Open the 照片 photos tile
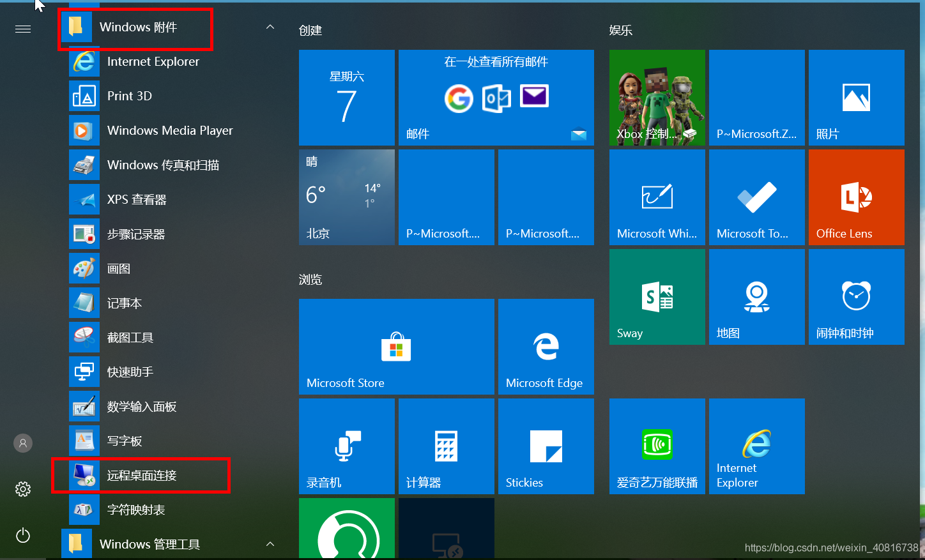 coord(857,98)
